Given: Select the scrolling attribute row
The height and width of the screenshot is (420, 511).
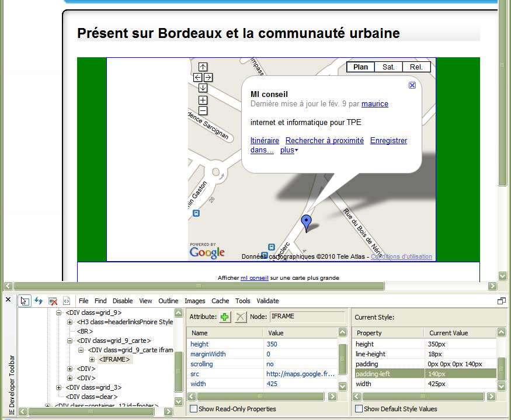Looking at the screenshot, I should 263,364.
